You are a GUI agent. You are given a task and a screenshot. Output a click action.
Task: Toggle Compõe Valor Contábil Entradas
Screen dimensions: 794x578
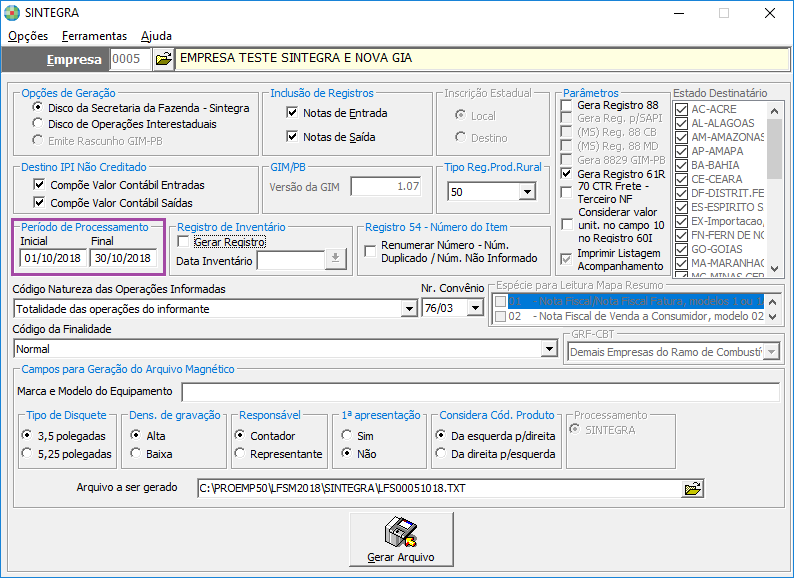click(x=38, y=184)
